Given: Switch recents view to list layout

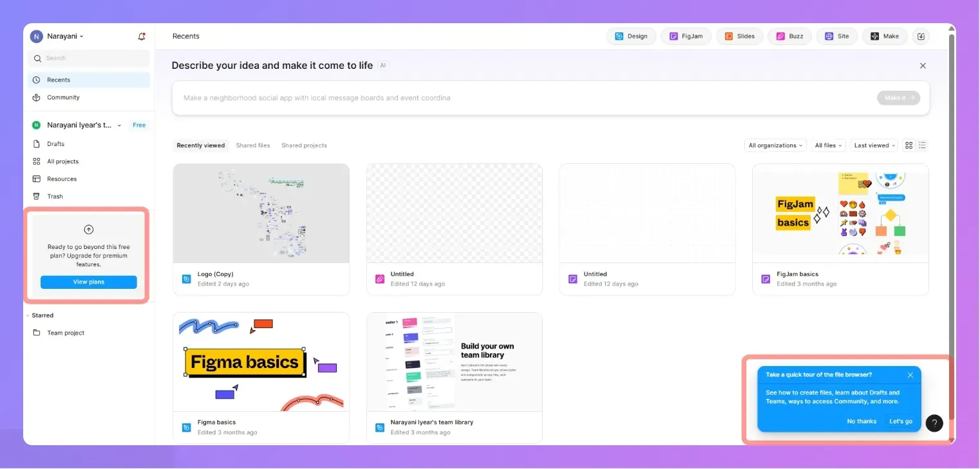Looking at the screenshot, I should (x=922, y=145).
